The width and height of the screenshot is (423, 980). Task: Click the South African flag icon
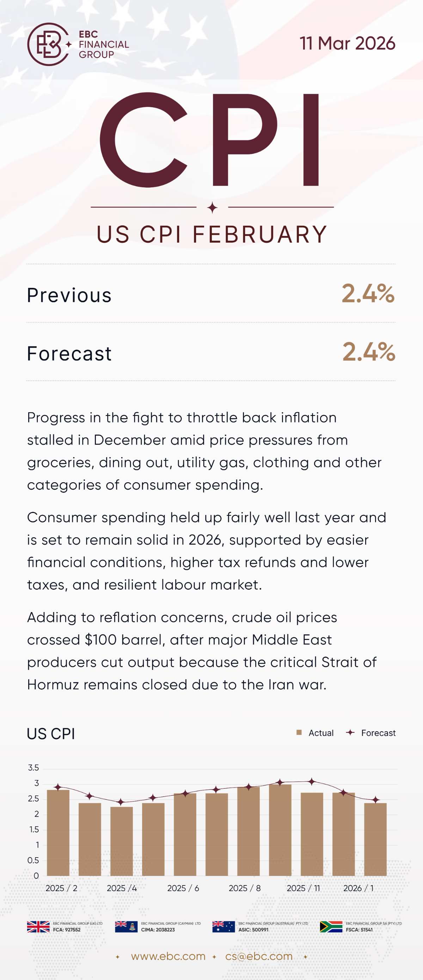point(331,926)
